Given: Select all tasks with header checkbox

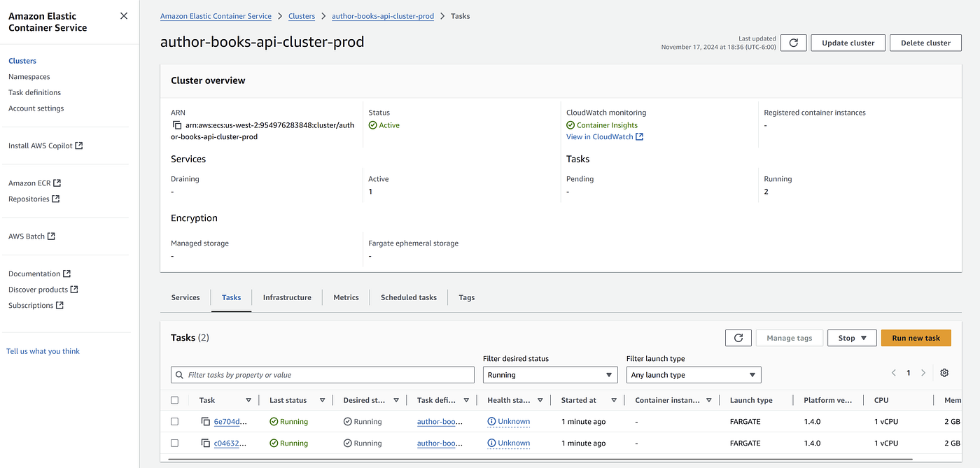Looking at the screenshot, I should (174, 400).
